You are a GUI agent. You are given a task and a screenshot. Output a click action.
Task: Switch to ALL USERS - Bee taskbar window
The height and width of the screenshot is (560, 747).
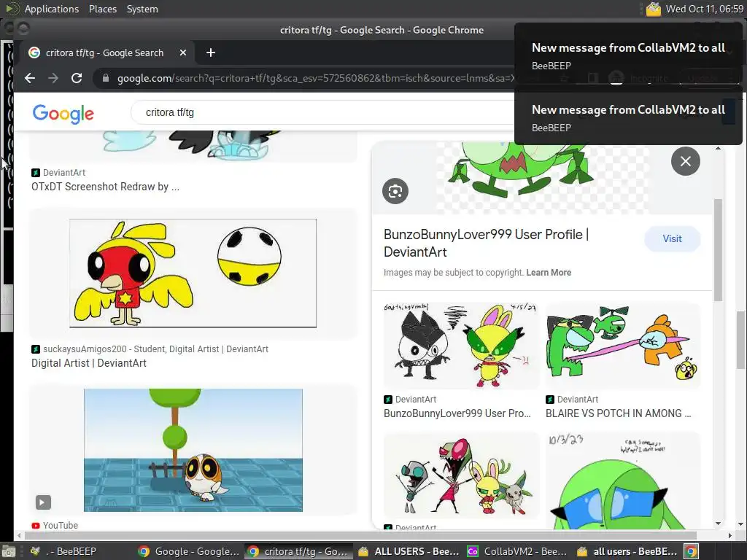click(x=409, y=551)
